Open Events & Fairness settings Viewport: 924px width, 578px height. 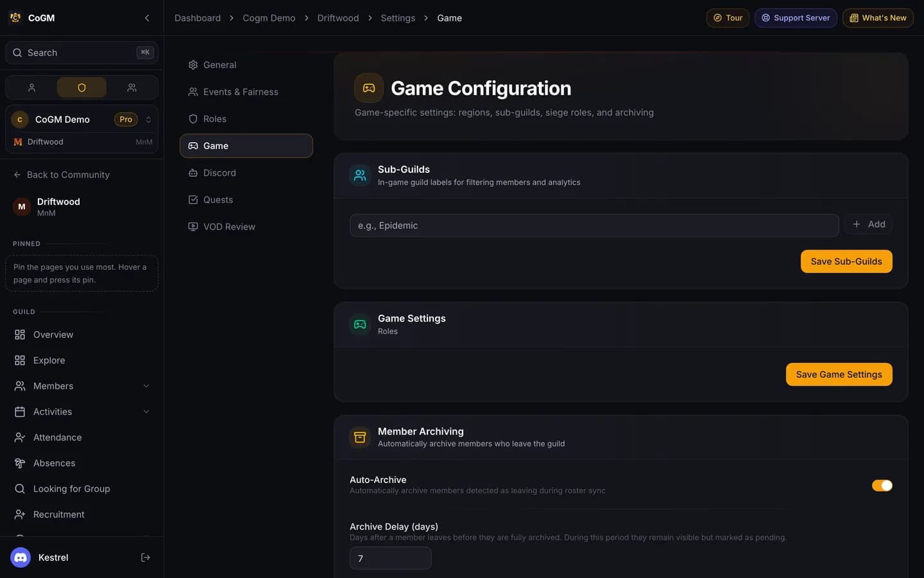tap(246, 92)
